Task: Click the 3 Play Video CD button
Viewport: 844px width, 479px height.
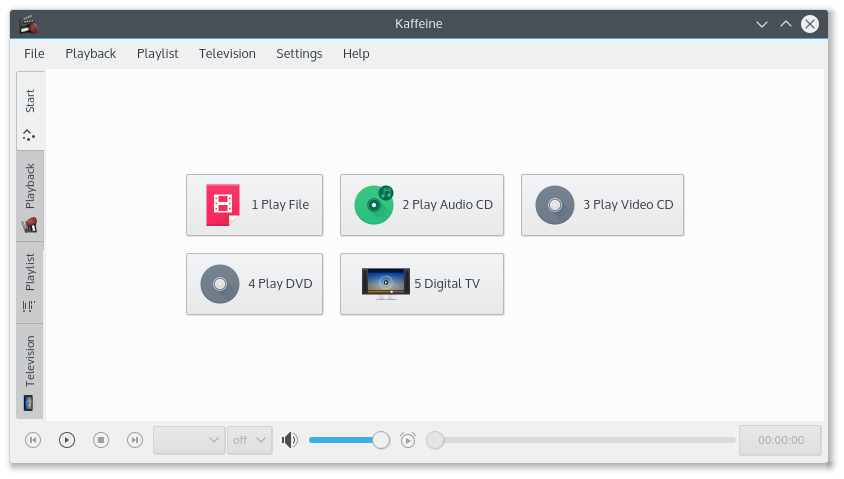Action: click(x=602, y=205)
